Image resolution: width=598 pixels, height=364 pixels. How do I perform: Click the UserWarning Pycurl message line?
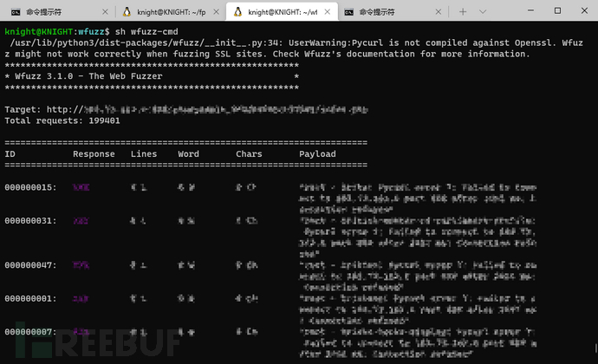[x=294, y=49]
